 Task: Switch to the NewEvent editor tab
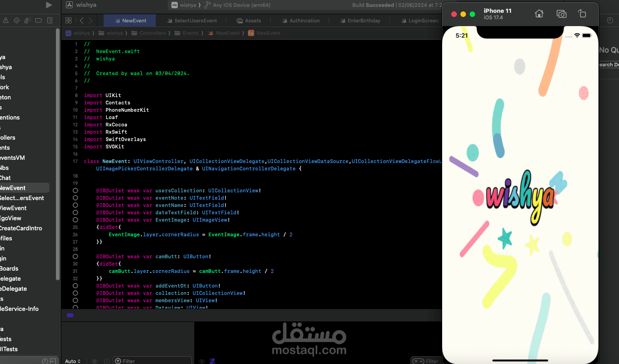pyautogui.click(x=130, y=21)
